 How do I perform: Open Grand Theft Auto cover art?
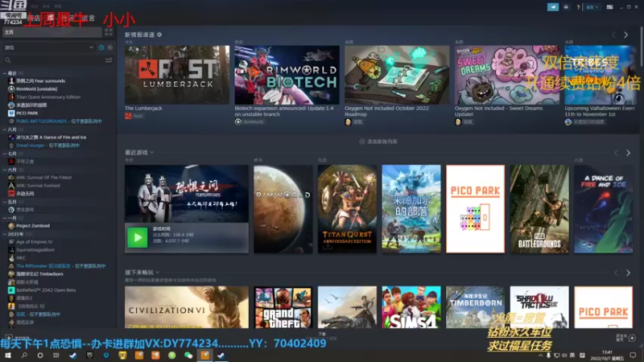[x=283, y=307]
